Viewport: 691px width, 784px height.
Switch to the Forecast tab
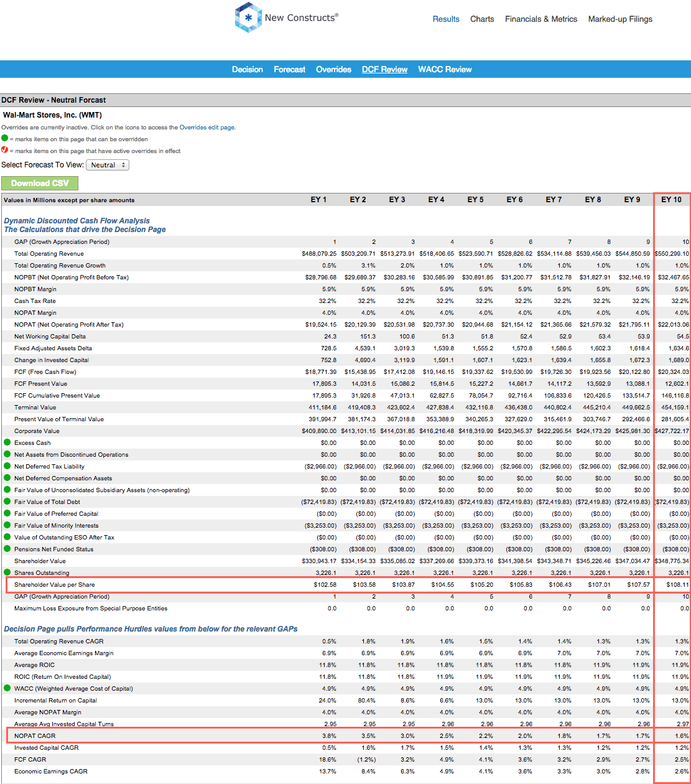pos(290,69)
